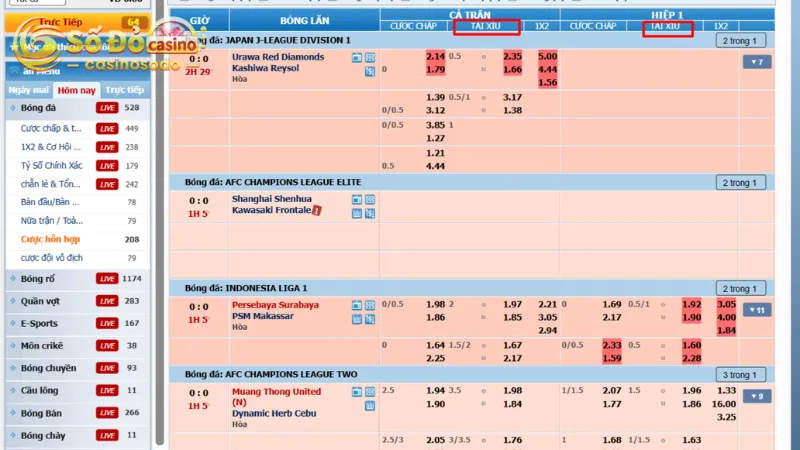Select 1X2 odds 16.00 in Muang Thong match

[x=724, y=404]
